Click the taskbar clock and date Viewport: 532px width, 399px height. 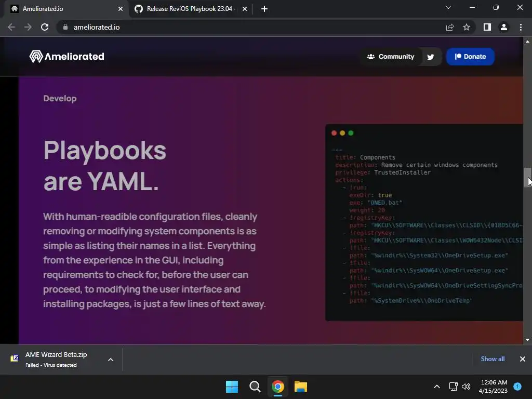point(493,387)
